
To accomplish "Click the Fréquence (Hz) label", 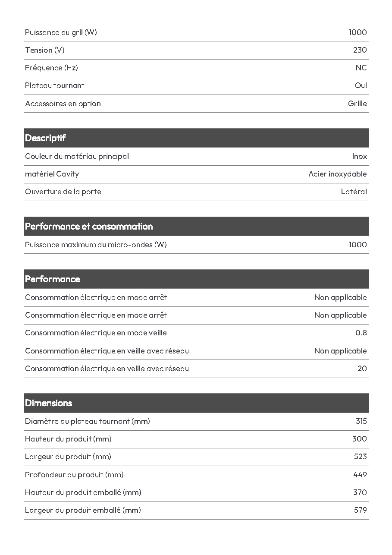I will point(51,68).
